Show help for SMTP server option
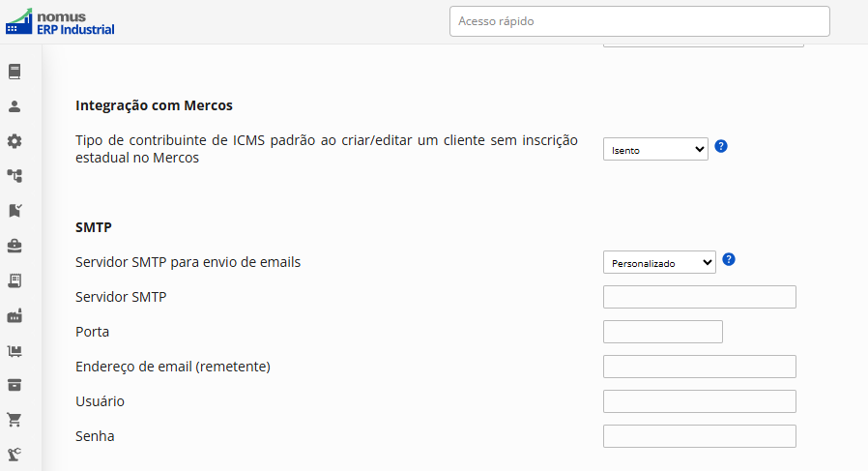Screen dimensions: 868x471 729,259
